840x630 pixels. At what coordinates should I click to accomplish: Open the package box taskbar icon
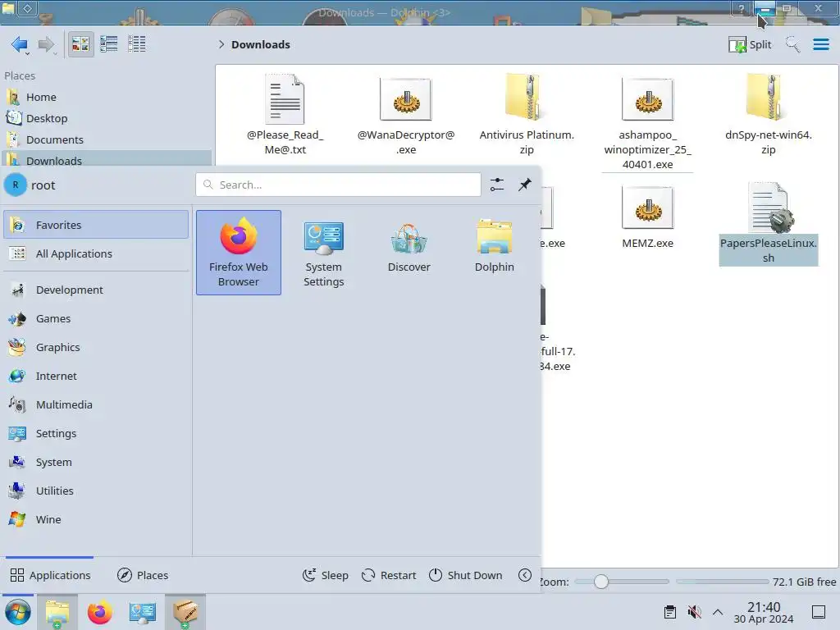[x=185, y=612]
